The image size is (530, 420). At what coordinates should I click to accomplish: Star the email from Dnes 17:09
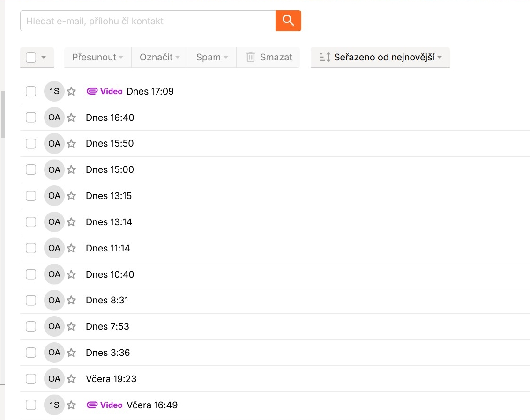[x=71, y=91]
